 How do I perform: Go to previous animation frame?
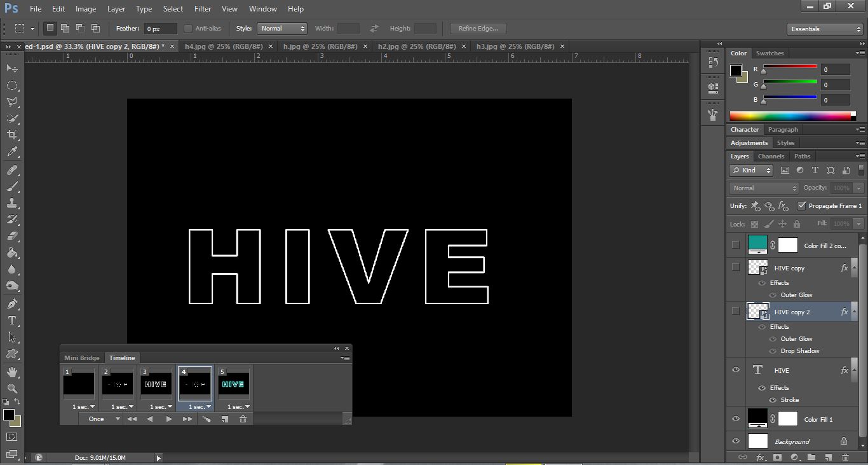[150, 419]
